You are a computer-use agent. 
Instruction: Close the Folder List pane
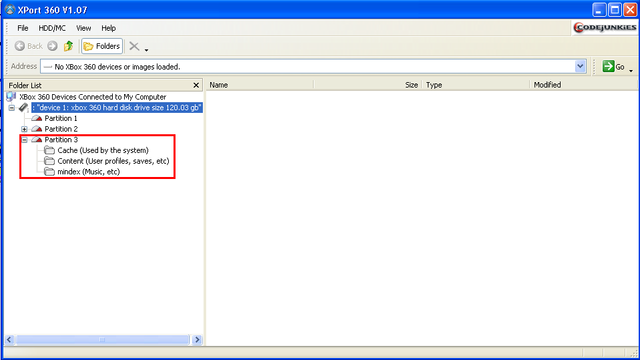(x=196, y=85)
